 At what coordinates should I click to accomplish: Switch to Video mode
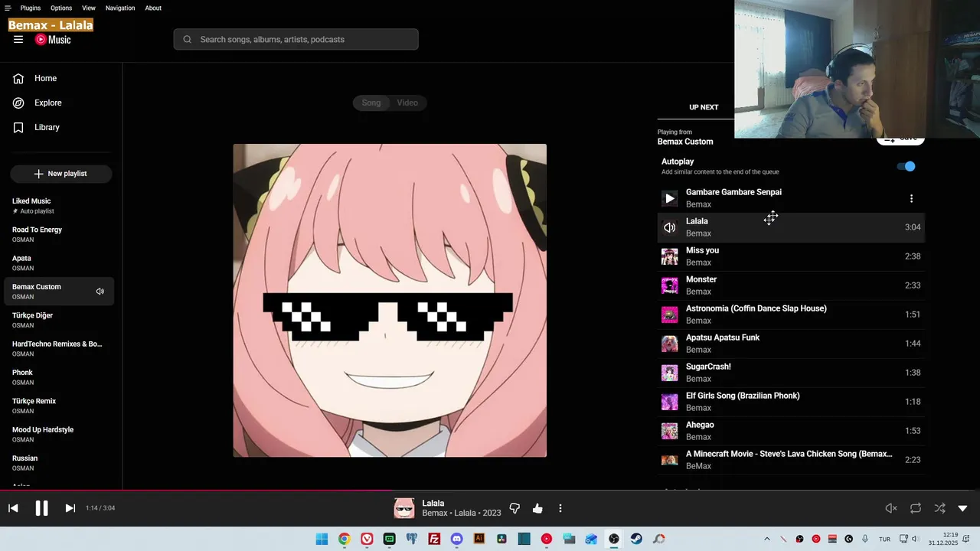(407, 103)
